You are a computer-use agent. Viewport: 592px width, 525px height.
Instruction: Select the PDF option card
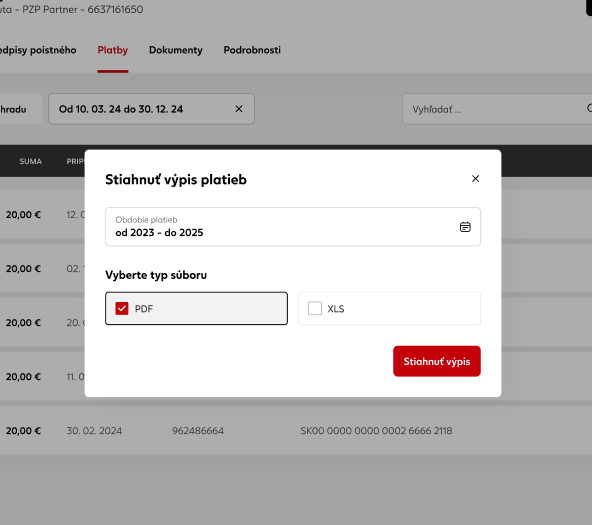pyautogui.click(x=196, y=308)
